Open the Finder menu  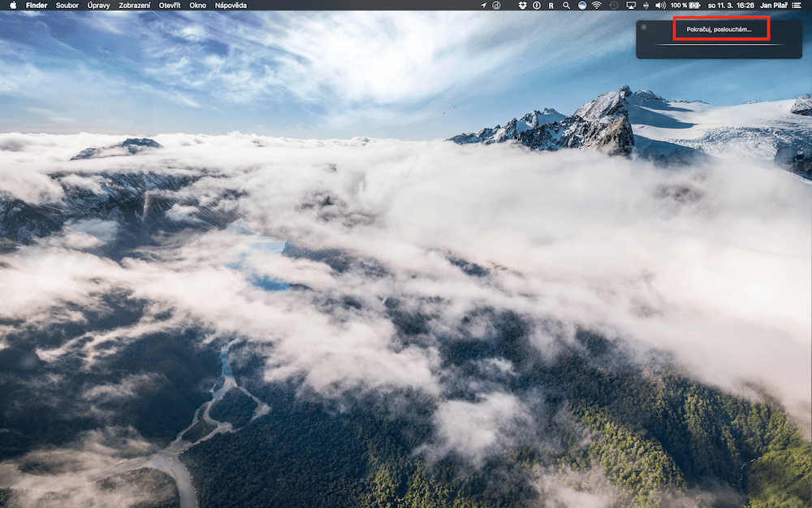[37, 5]
